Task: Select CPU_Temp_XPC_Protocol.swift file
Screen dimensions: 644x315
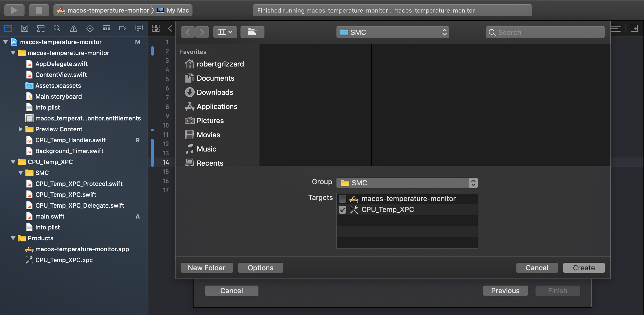Action: [74, 184]
